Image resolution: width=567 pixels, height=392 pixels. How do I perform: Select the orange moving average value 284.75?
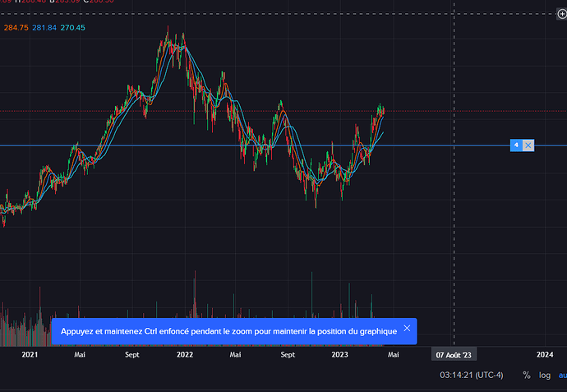tap(16, 28)
